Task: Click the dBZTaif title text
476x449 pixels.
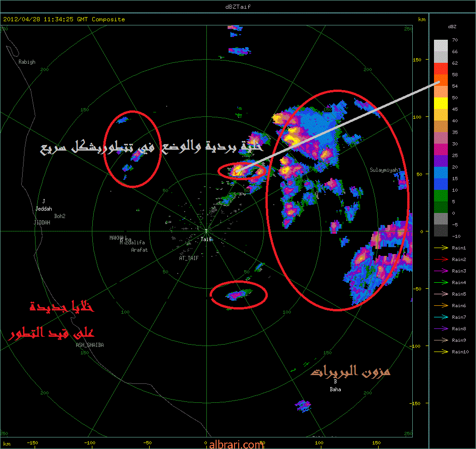Action: click(x=238, y=6)
